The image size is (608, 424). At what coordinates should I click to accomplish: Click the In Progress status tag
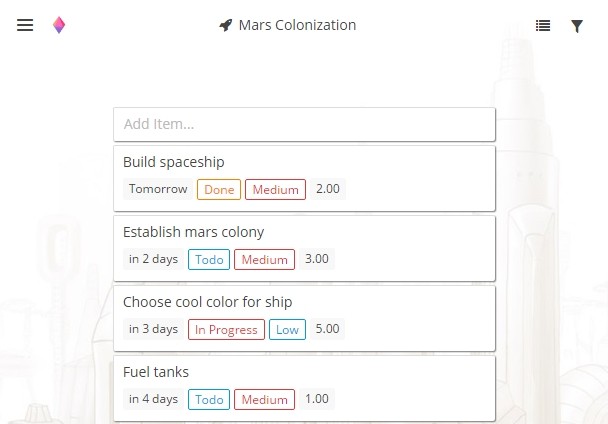point(226,329)
